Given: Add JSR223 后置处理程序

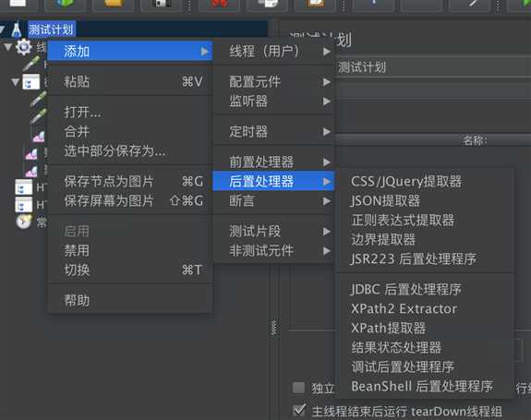Looking at the screenshot, I should (425, 258).
